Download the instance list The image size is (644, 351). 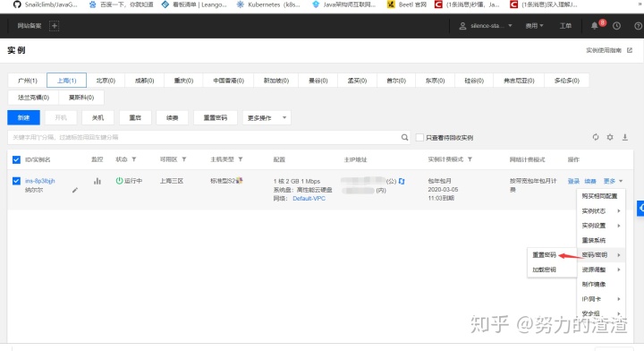click(x=624, y=137)
